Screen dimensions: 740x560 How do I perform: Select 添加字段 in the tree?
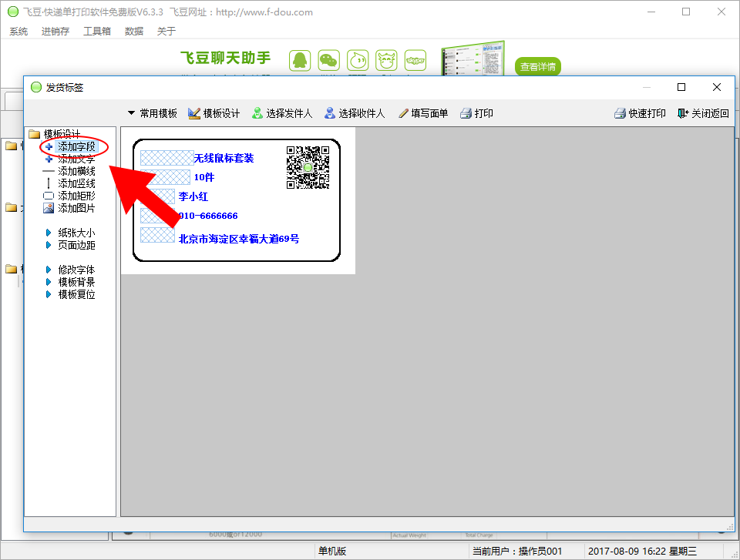[76, 146]
